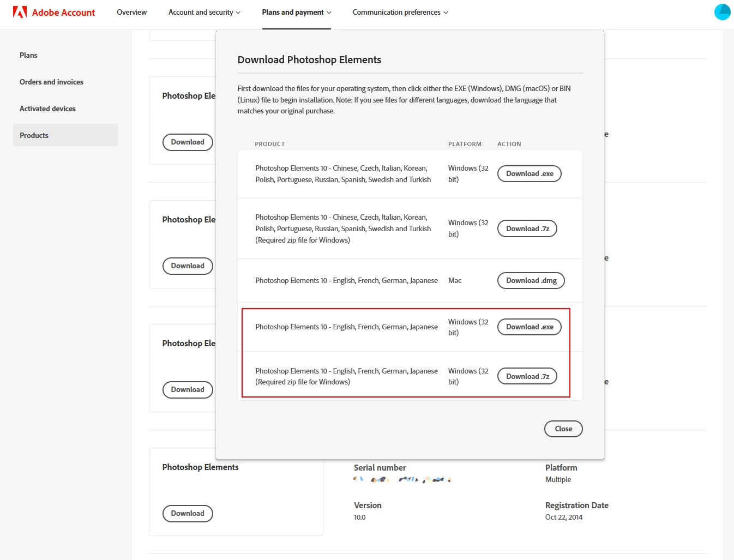Click the Photoshop Elements title on bottom card
This screenshot has width=734, height=560.
click(200, 467)
